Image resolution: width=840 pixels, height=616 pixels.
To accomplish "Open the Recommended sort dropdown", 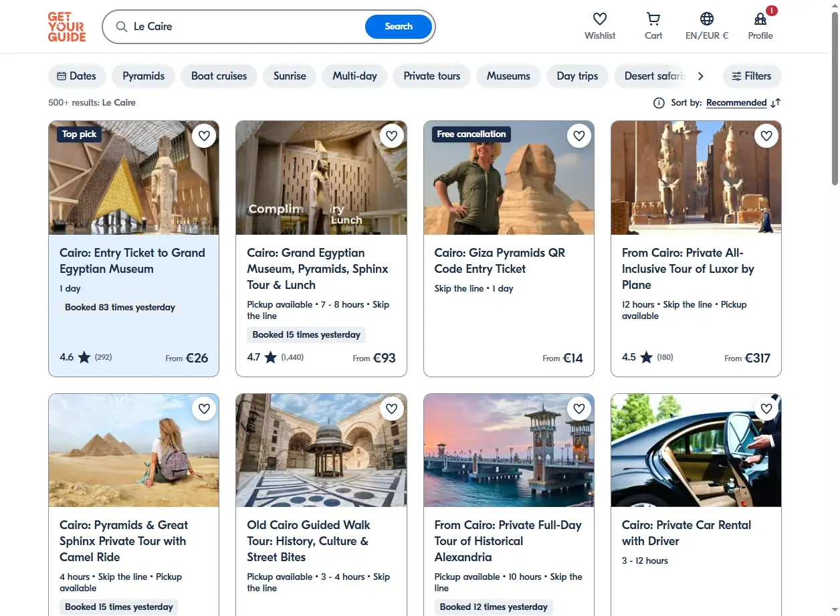I will (736, 103).
